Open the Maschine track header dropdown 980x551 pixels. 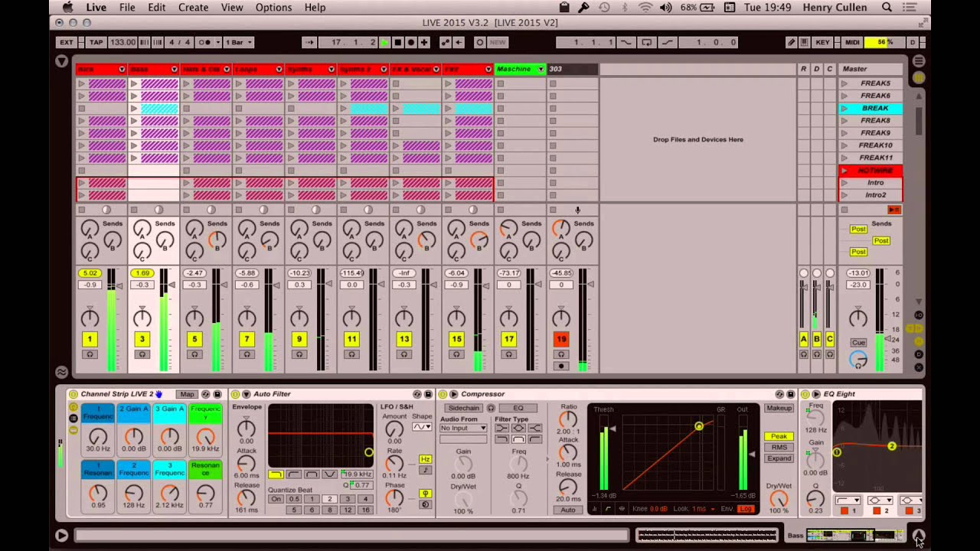[541, 69]
